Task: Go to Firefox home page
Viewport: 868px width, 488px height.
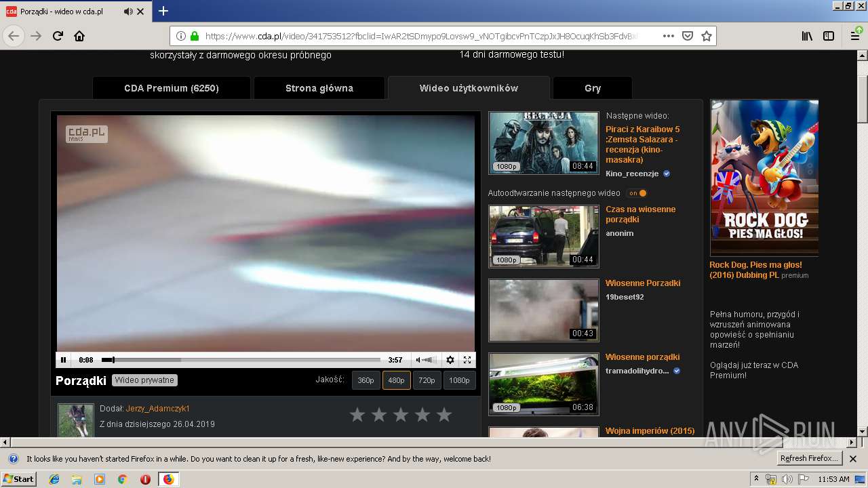Action: (x=79, y=36)
